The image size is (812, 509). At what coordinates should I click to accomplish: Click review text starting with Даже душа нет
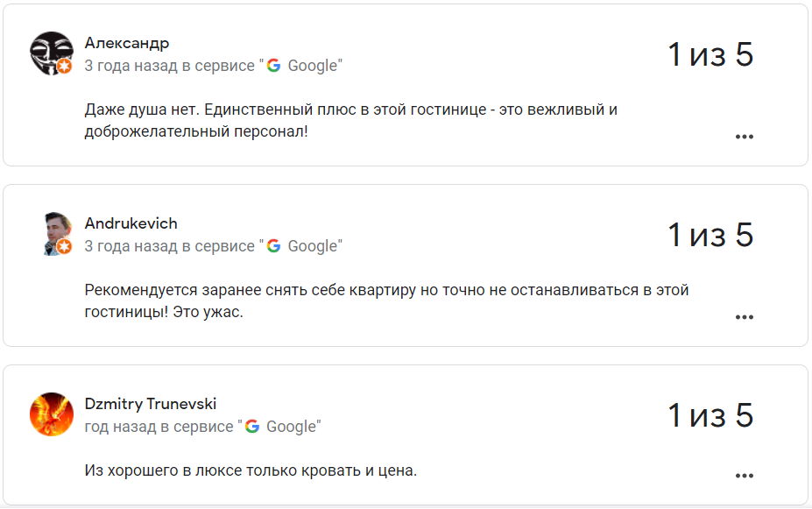(x=350, y=121)
